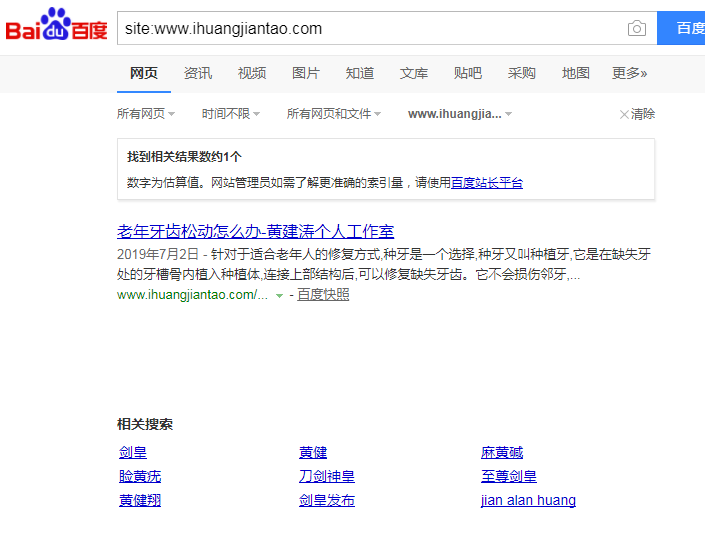Click the X clear filter icon

point(624,114)
